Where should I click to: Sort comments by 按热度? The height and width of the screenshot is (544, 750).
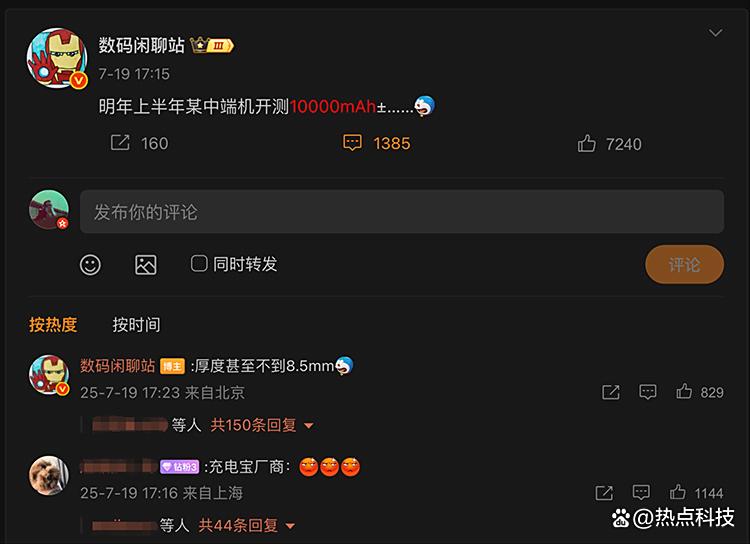pyautogui.click(x=53, y=324)
